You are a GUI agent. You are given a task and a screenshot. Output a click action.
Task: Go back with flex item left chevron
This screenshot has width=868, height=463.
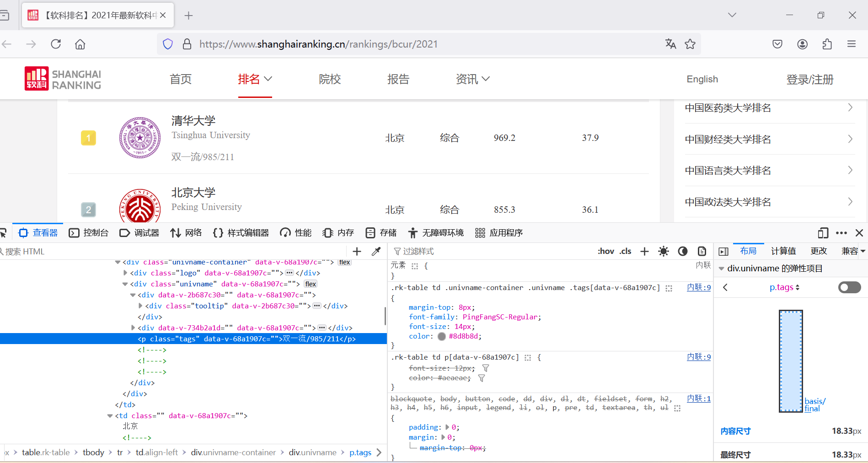[x=725, y=287]
